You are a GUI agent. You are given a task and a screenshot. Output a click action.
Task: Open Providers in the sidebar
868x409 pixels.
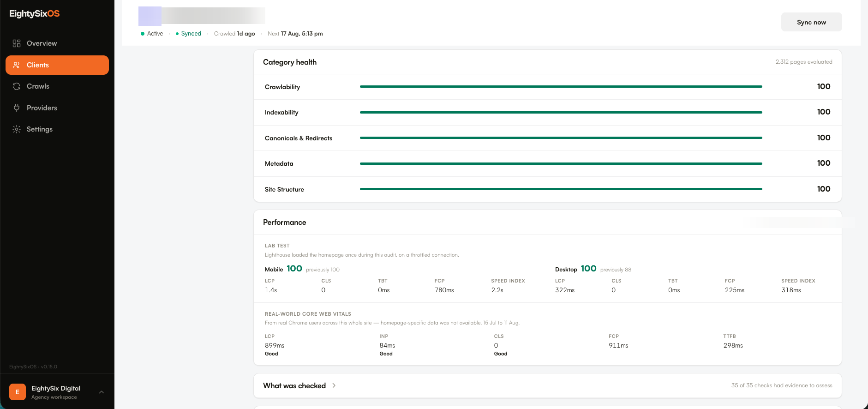click(x=57, y=108)
